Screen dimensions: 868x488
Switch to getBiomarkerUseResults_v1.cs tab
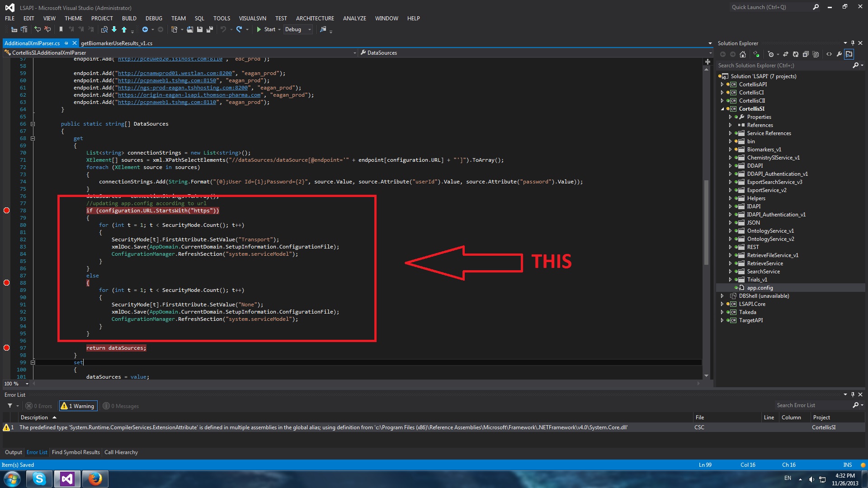pyautogui.click(x=117, y=43)
